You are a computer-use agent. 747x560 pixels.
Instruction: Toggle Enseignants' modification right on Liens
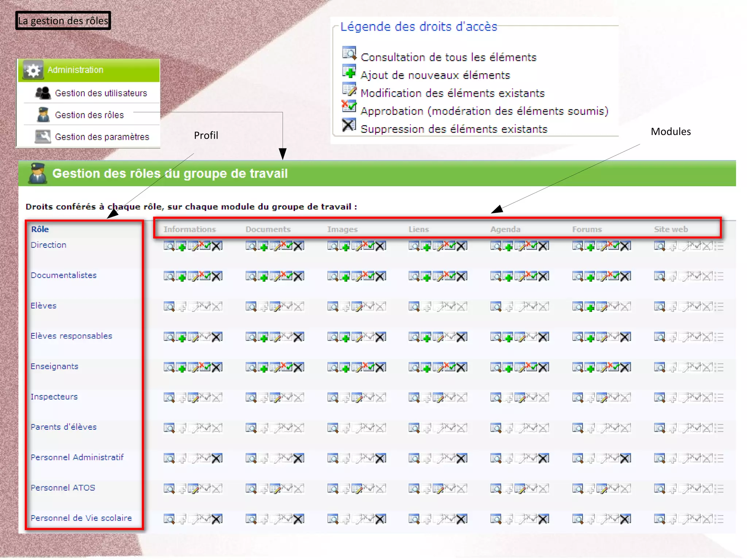click(438, 367)
